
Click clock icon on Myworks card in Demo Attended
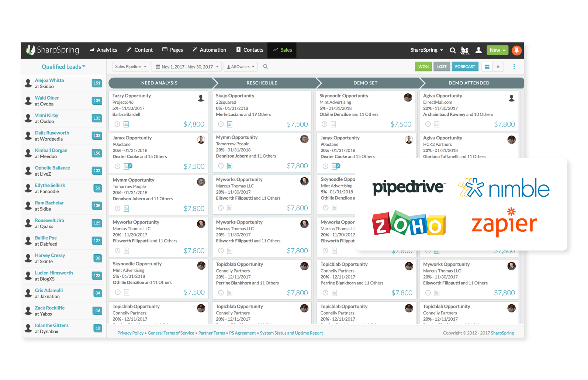[x=428, y=293]
